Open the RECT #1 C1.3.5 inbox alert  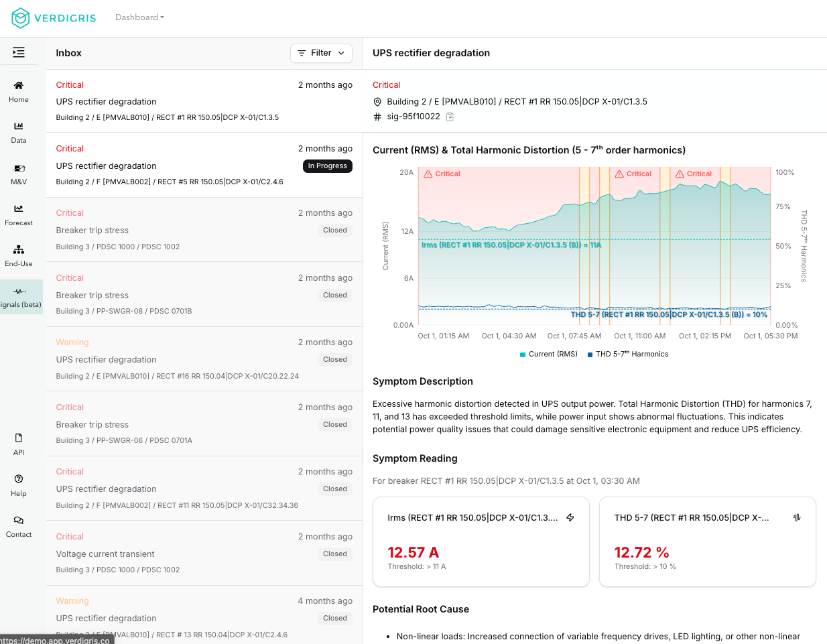[204, 101]
